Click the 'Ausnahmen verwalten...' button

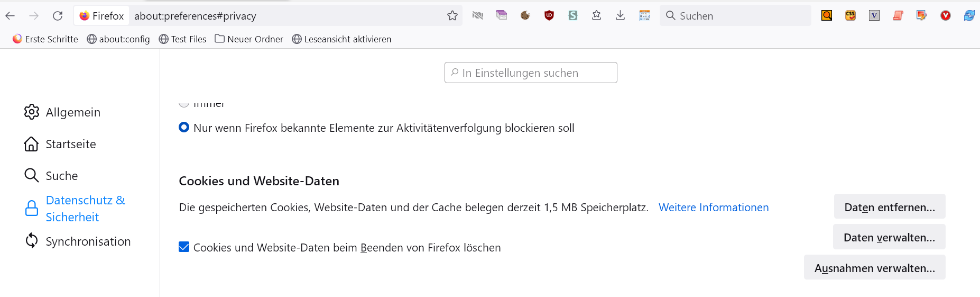tap(874, 268)
